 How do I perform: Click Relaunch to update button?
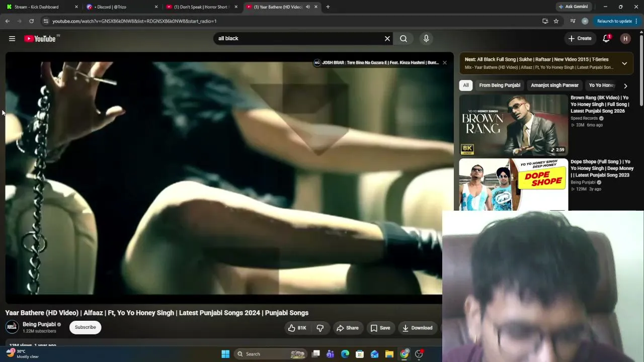(614, 21)
